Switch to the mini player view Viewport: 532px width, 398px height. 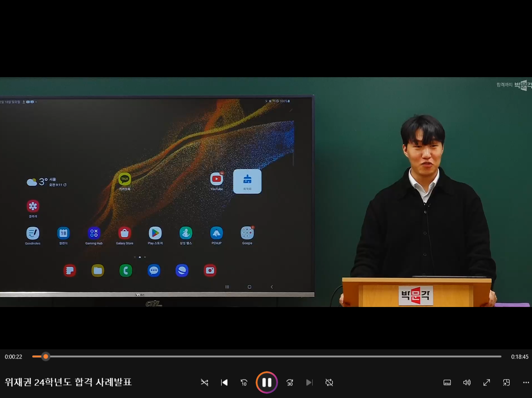pos(506,382)
